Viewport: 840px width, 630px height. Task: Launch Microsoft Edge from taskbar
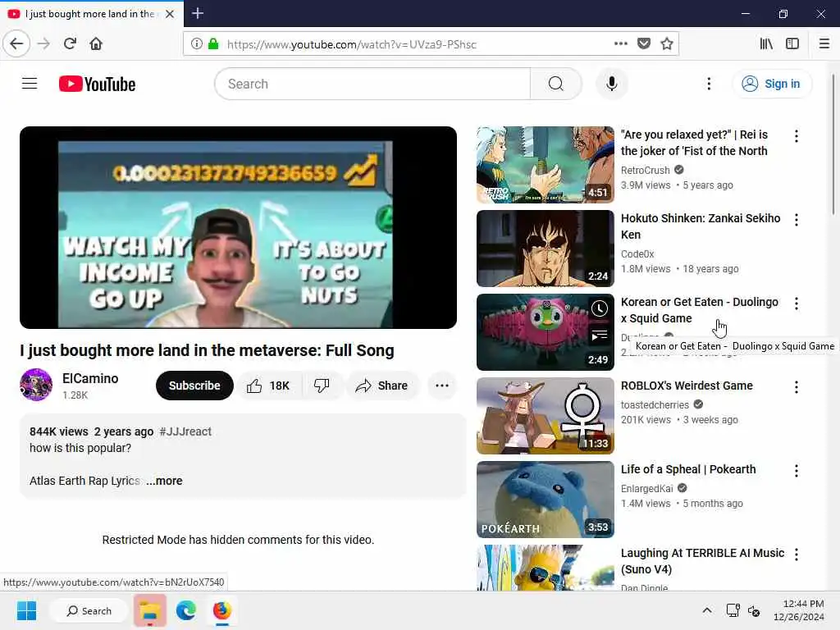pos(186,610)
